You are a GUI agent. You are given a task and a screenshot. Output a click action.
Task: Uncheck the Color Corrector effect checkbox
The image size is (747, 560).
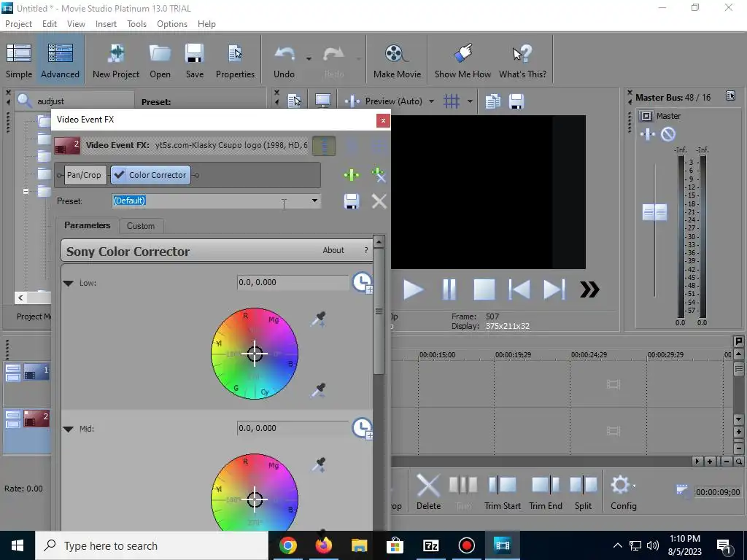coord(120,175)
